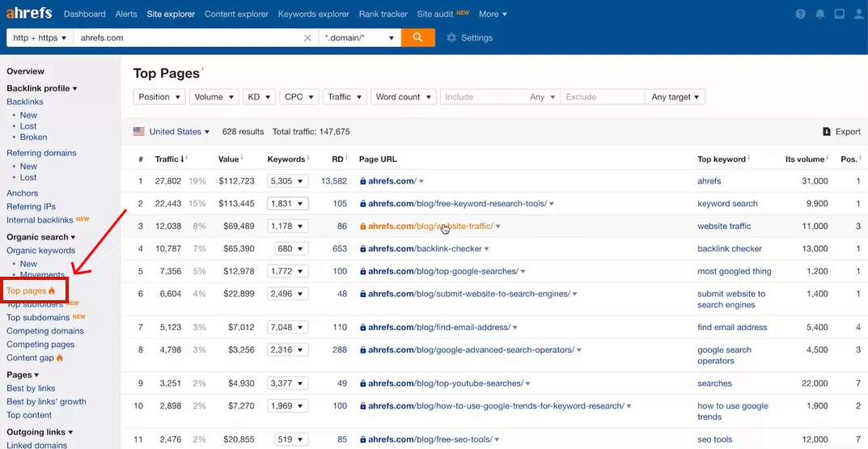This screenshot has width=868, height=449.
Task: Open Best by links in sidebar
Action: pyautogui.click(x=31, y=388)
